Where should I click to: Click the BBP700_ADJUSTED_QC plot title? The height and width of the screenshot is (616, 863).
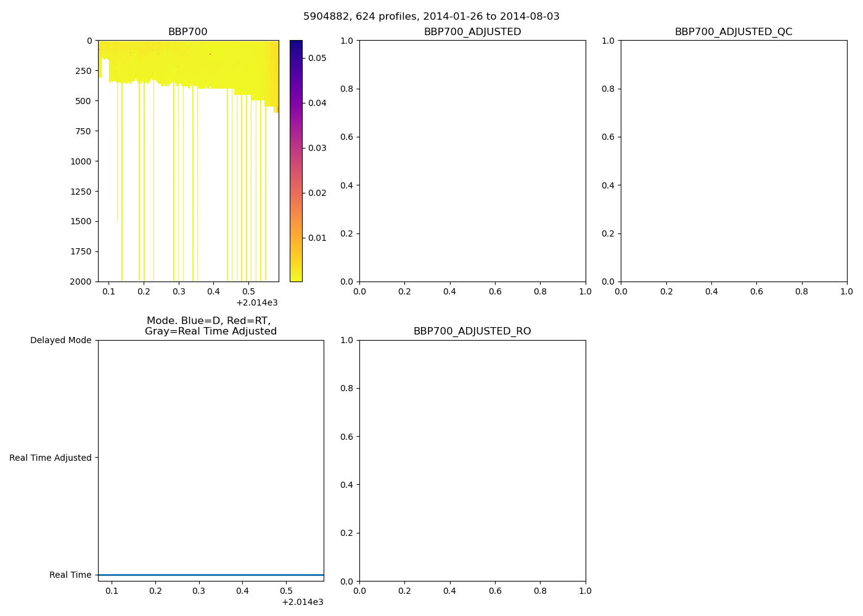coord(734,32)
